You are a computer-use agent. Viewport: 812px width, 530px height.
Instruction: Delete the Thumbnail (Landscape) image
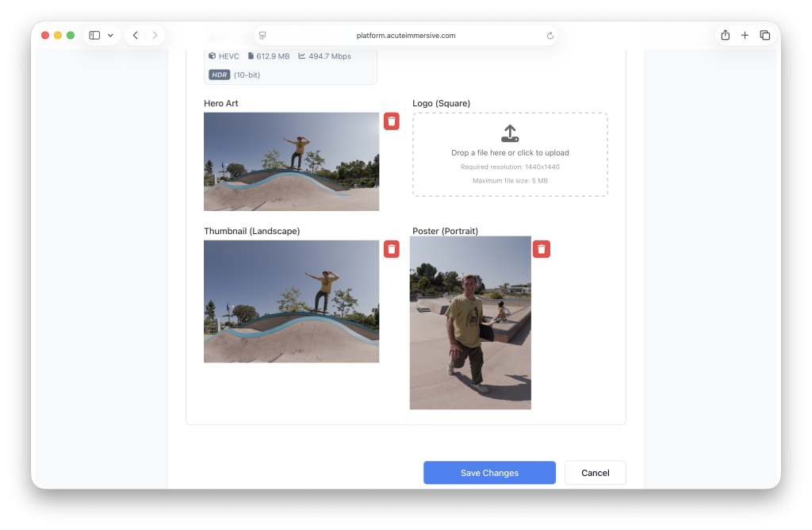pos(392,249)
